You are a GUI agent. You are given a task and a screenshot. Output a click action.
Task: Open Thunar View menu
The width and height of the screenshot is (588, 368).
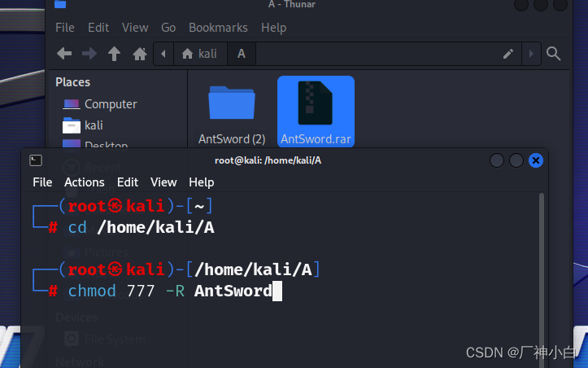coord(135,28)
